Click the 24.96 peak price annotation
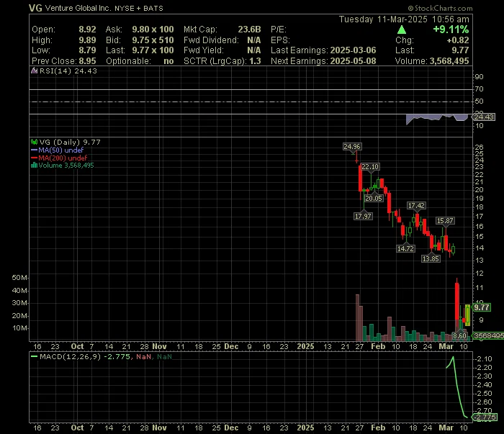The height and width of the screenshot is (434, 504). point(352,147)
